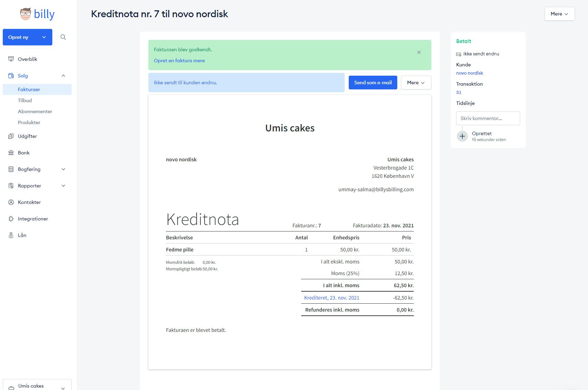Open Abonnementer in the sidebar

coord(35,111)
